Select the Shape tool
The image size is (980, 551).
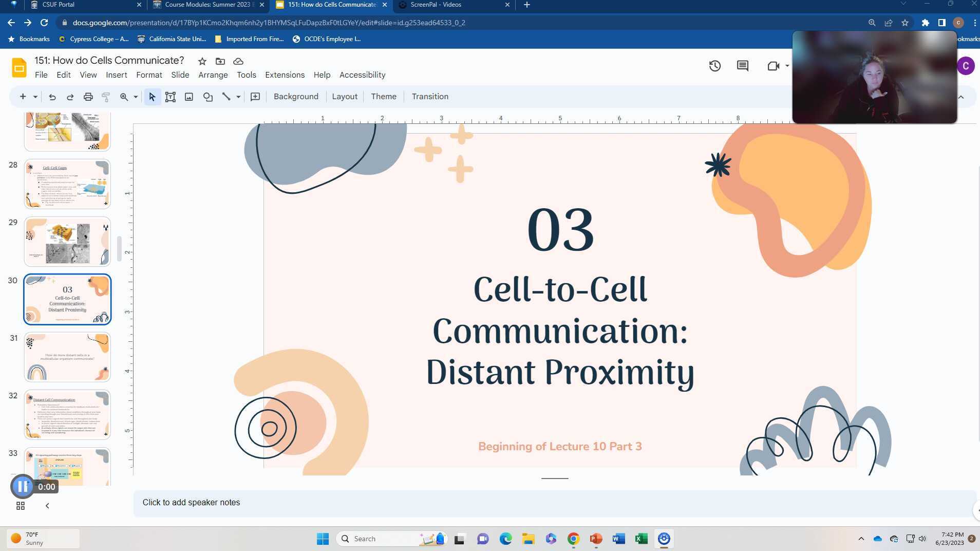tap(208, 96)
